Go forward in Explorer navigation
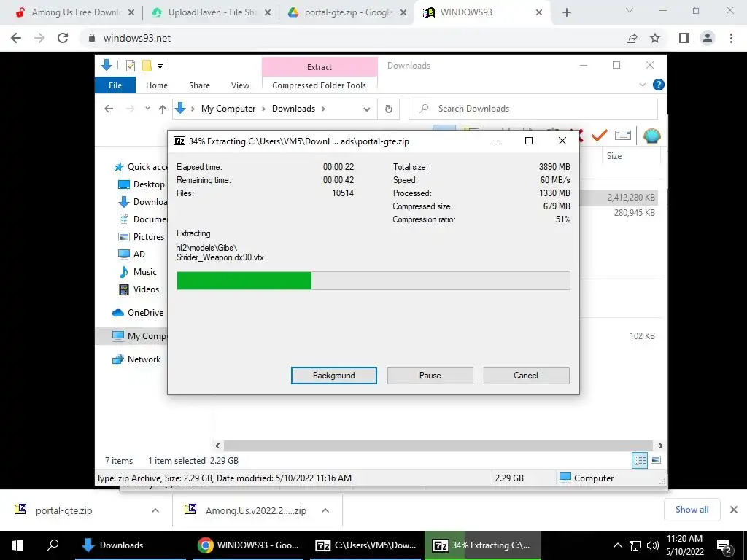Screen dimensions: 747x560 (130, 109)
